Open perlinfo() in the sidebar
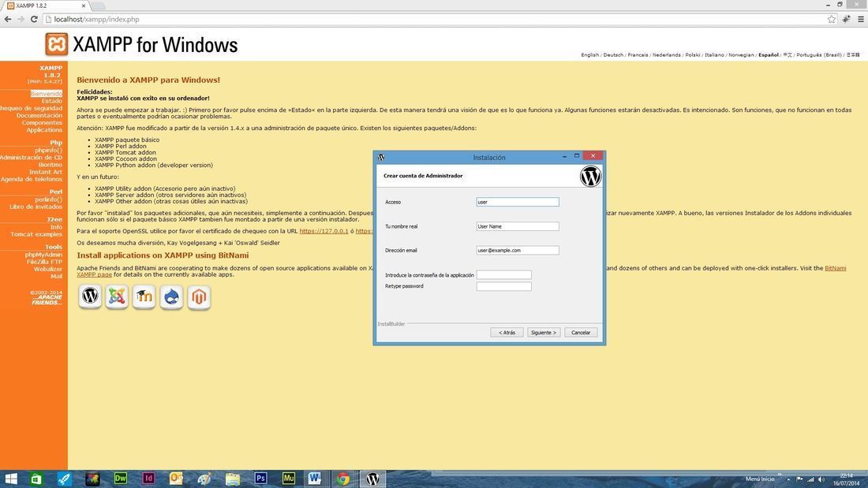The height and width of the screenshot is (488, 868). click(x=49, y=199)
